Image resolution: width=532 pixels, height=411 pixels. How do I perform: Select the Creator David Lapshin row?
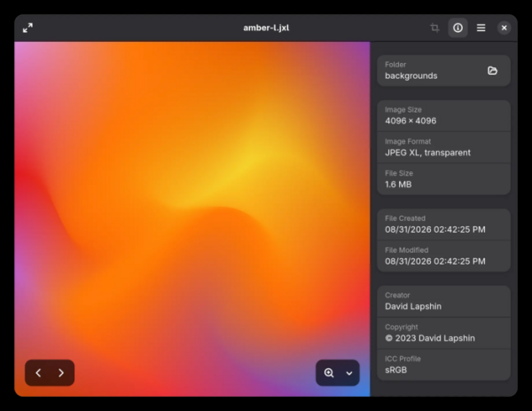[x=444, y=301]
